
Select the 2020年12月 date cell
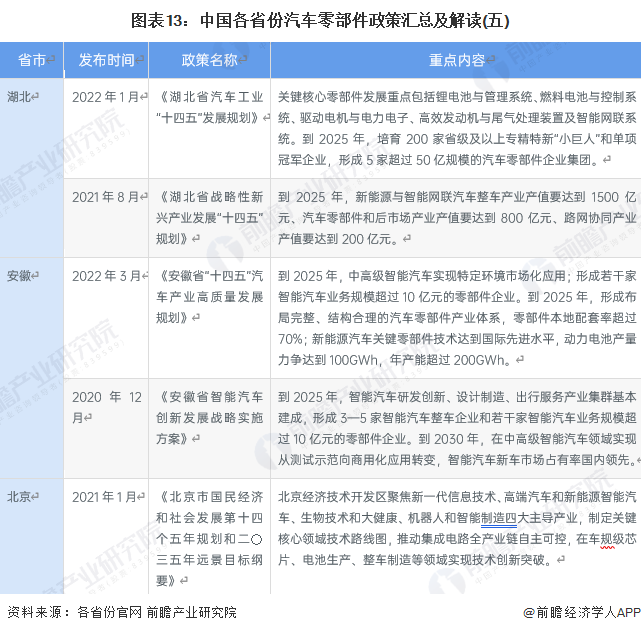(107, 405)
